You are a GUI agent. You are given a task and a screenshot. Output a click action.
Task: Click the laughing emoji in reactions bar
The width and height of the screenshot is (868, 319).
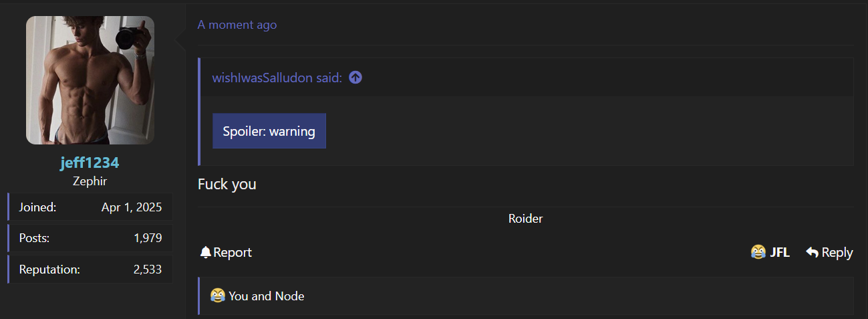coord(218,296)
